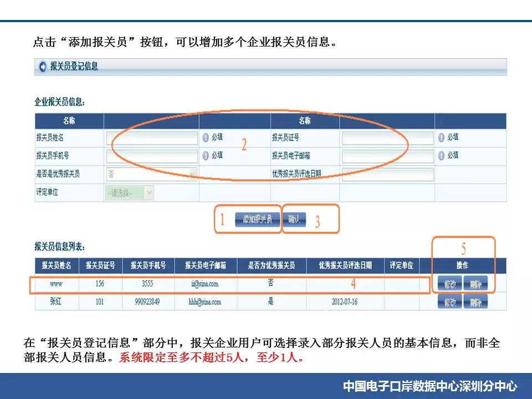Click the 报关员登记信息 section header icon

[x=43, y=67]
